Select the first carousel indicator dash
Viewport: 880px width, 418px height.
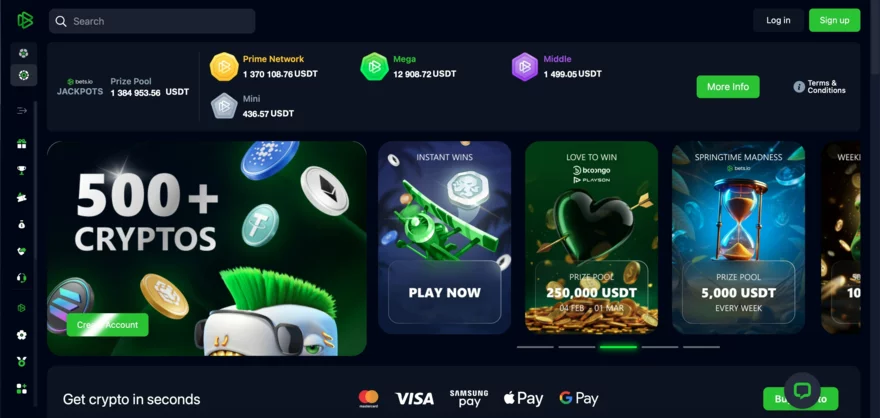(x=535, y=347)
